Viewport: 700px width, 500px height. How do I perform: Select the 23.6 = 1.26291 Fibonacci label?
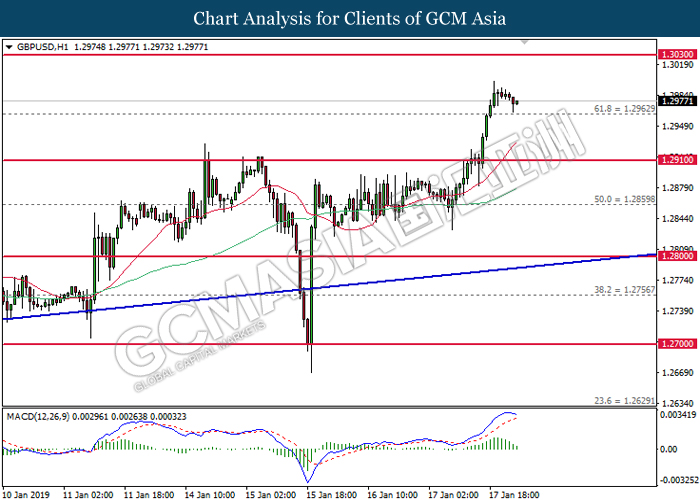pos(624,401)
